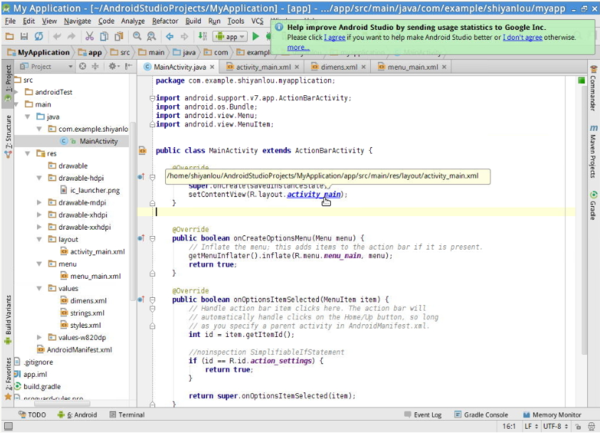The image size is (600, 433).
Task: Close the MainActivity.java tab
Action: click(x=212, y=67)
